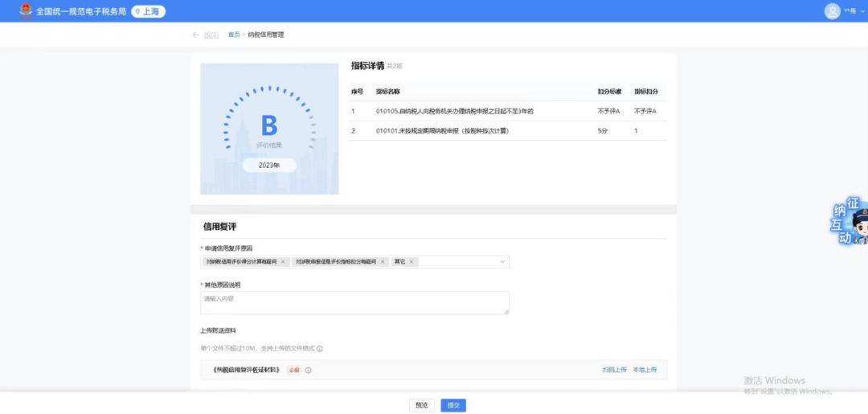Screen dimensions: 868x414
Task: Go to 首页 in breadcrumb
Action: pyautogui.click(x=234, y=35)
